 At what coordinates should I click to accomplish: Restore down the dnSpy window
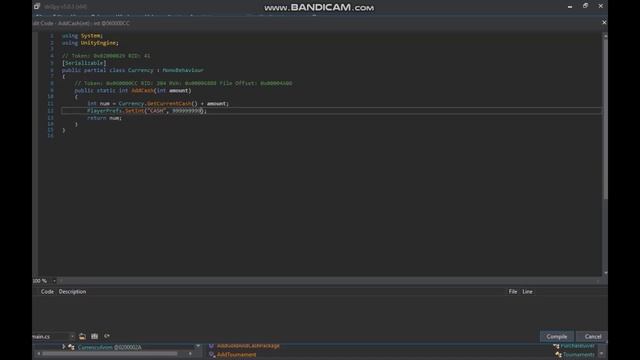pyautogui.click(x=585, y=6)
